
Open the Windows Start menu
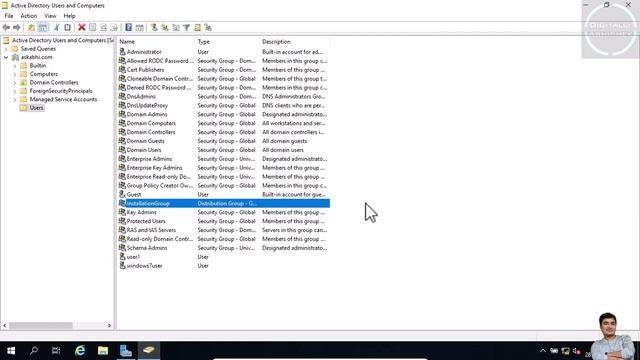(11, 351)
